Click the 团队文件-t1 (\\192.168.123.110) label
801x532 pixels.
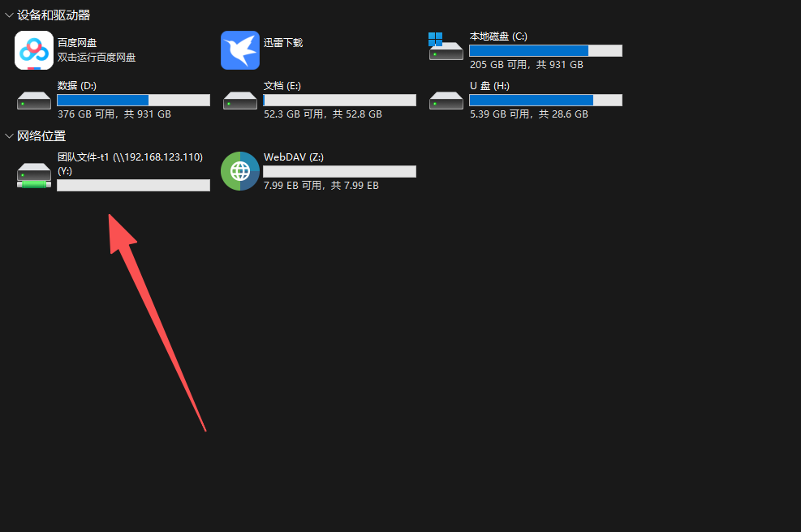point(131,157)
